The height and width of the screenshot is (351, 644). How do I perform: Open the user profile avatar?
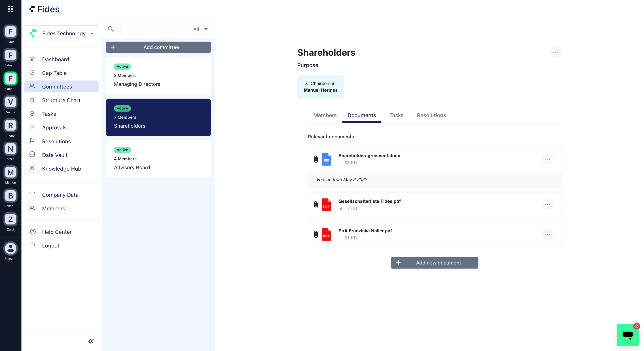(x=10, y=248)
